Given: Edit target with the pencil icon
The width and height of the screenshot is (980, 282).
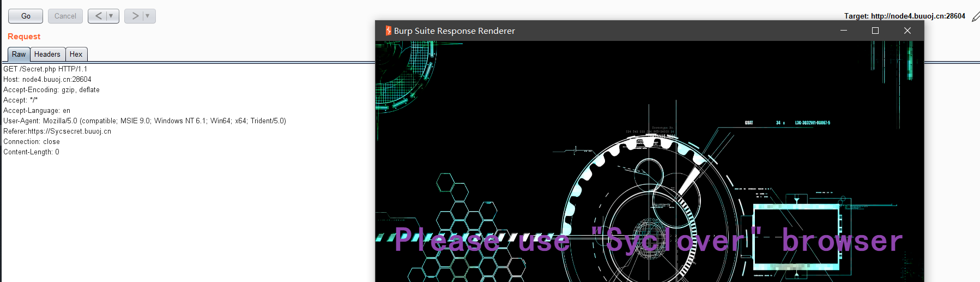Looking at the screenshot, I should [x=976, y=17].
